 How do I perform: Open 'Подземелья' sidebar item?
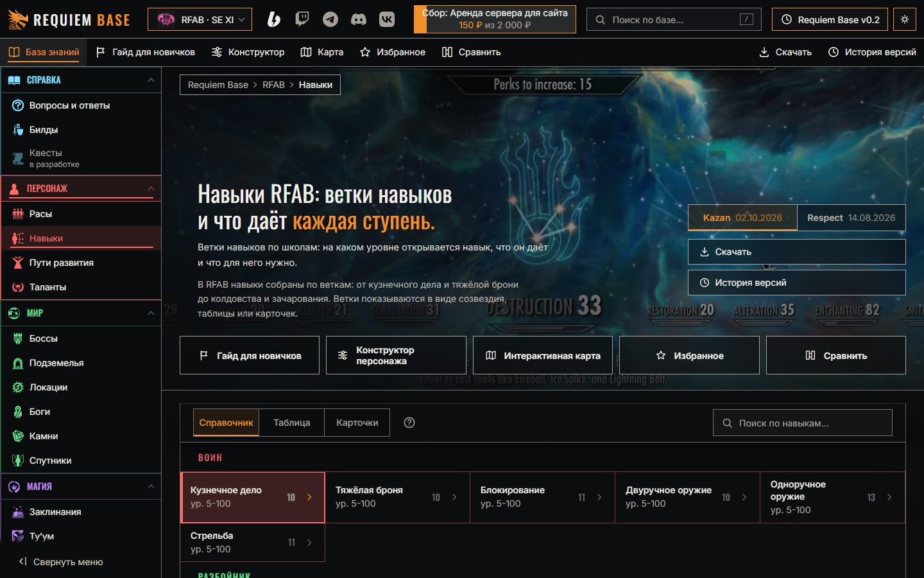81,363
